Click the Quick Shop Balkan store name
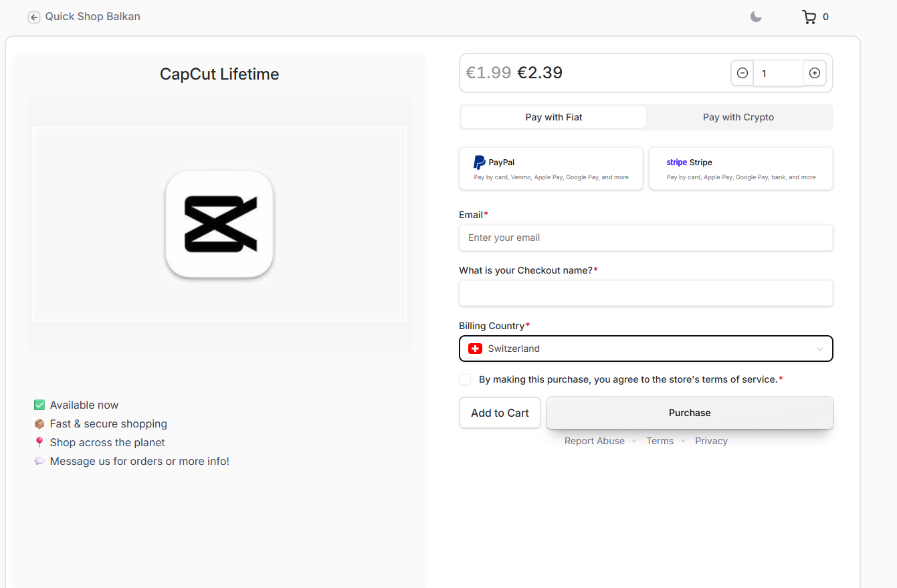 pyautogui.click(x=93, y=17)
